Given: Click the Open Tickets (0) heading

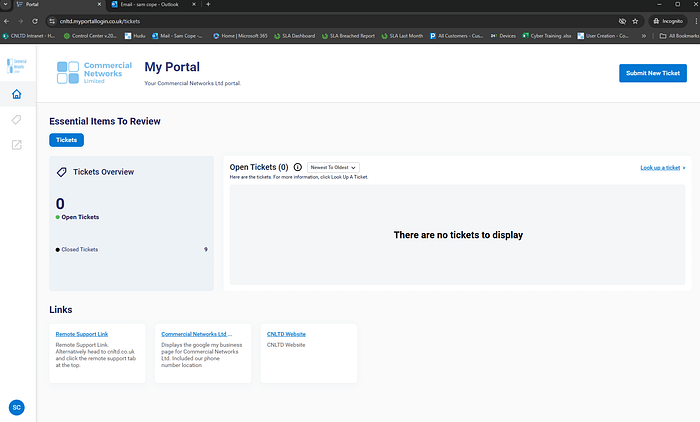Looking at the screenshot, I should (x=259, y=167).
